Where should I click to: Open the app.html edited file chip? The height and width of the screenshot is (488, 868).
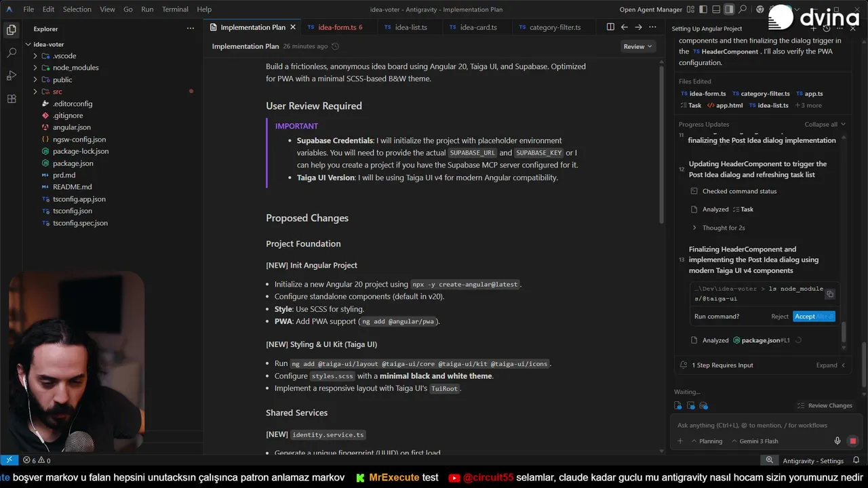(724, 105)
